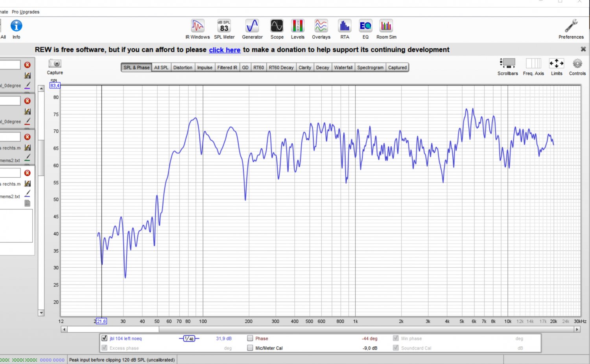Image resolution: width=590 pixels, height=364 pixels.
Task: Toggle the Soundcard Cal checkbox
Action: [x=396, y=348]
